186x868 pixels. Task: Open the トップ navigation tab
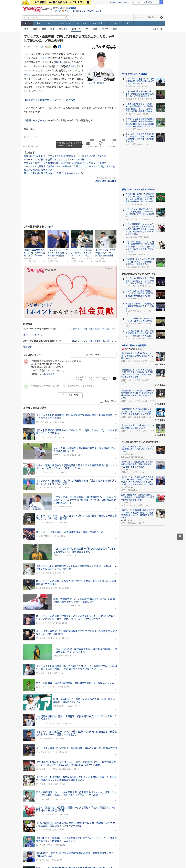click(x=27, y=24)
